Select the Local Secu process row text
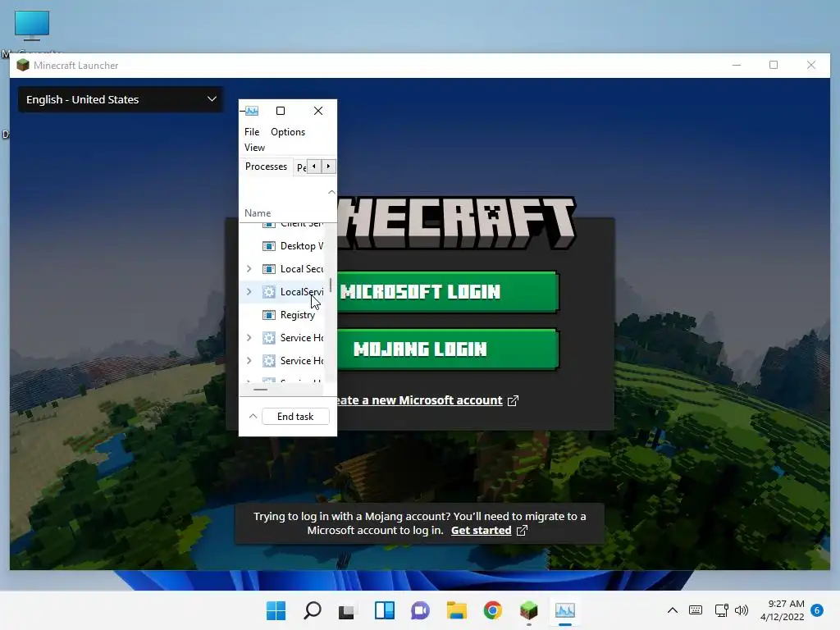 click(x=302, y=269)
